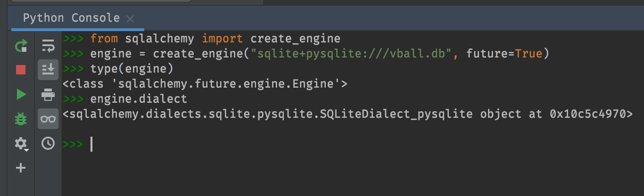Attach debugger with the green bug icon
The width and height of the screenshot is (644, 196).
(21, 119)
